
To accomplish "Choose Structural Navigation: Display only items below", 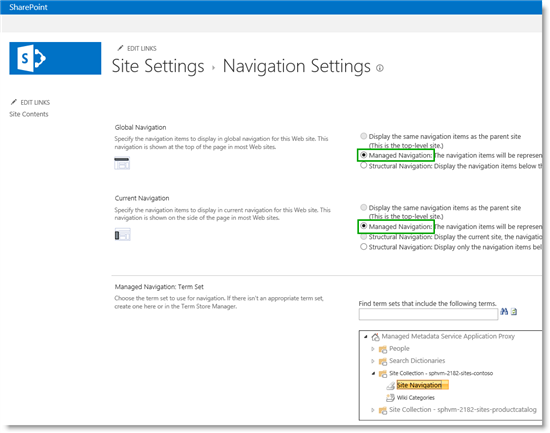I will (364, 247).
